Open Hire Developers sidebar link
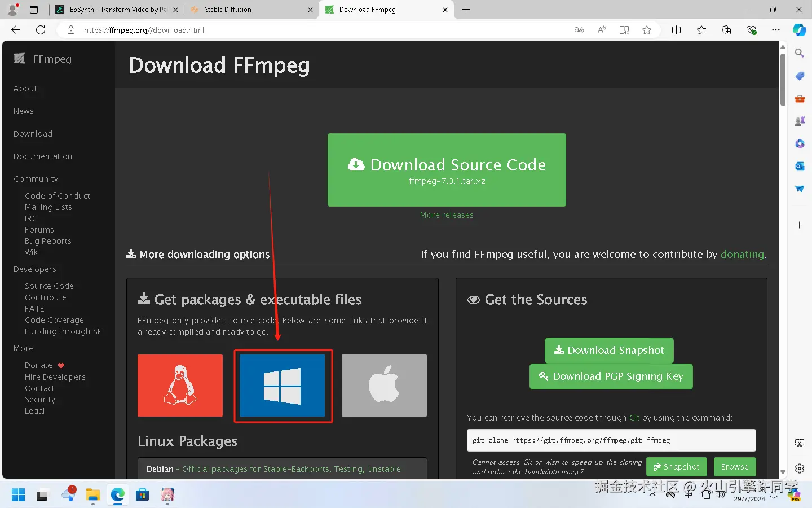The image size is (812, 508). tap(55, 377)
